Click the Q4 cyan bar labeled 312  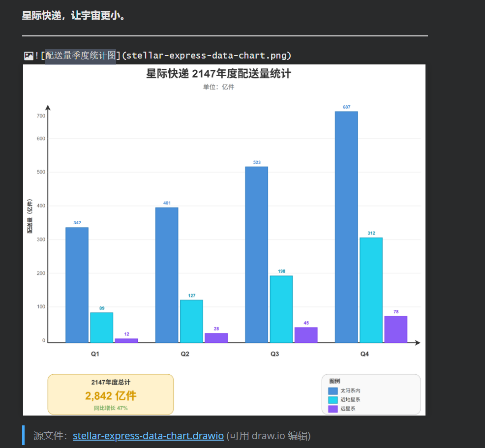(x=371, y=290)
